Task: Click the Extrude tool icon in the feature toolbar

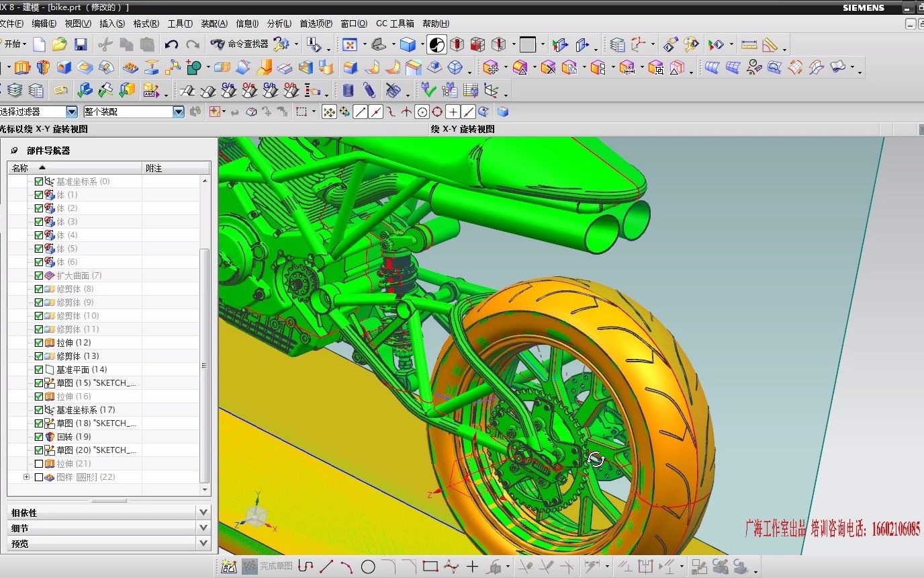Action: pos(22,67)
